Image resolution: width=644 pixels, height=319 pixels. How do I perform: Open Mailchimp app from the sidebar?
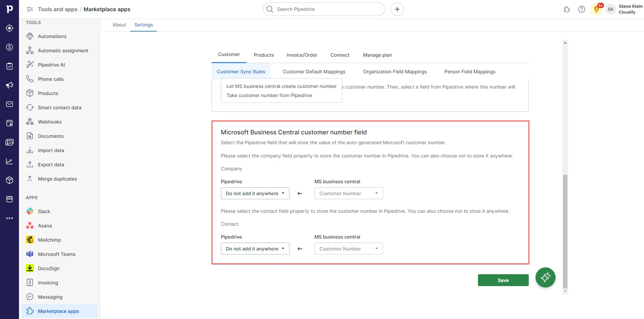click(60, 240)
